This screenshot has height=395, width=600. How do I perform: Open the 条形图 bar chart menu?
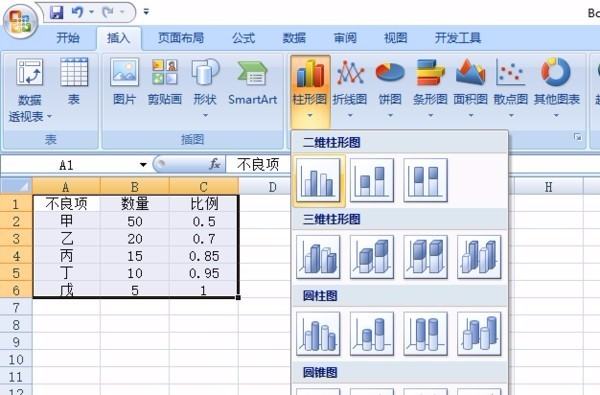430,88
